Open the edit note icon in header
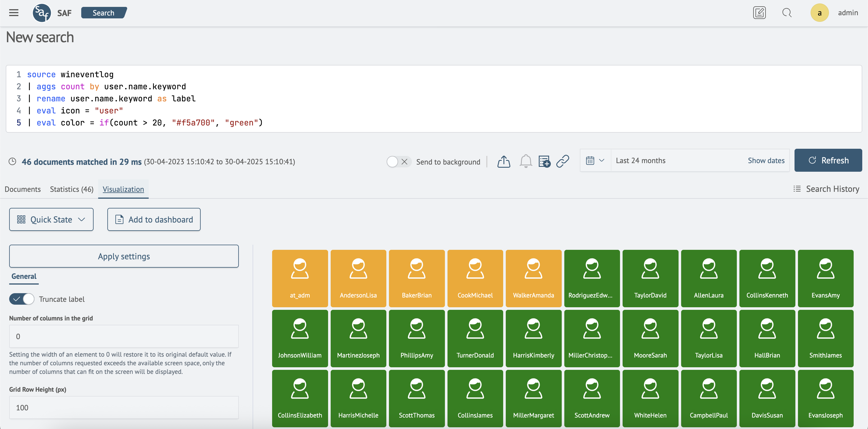Image resolution: width=868 pixels, height=429 pixels. [759, 13]
